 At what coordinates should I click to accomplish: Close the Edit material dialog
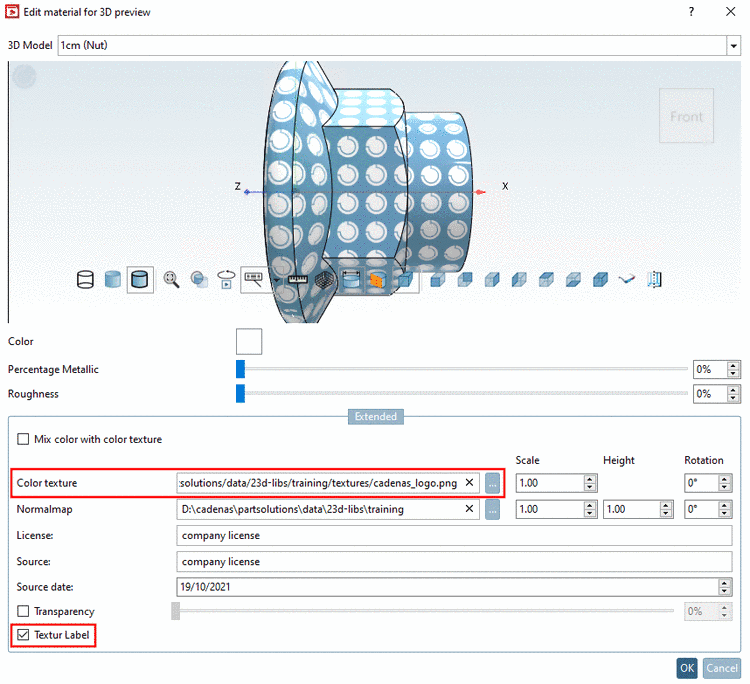pyautogui.click(x=730, y=11)
